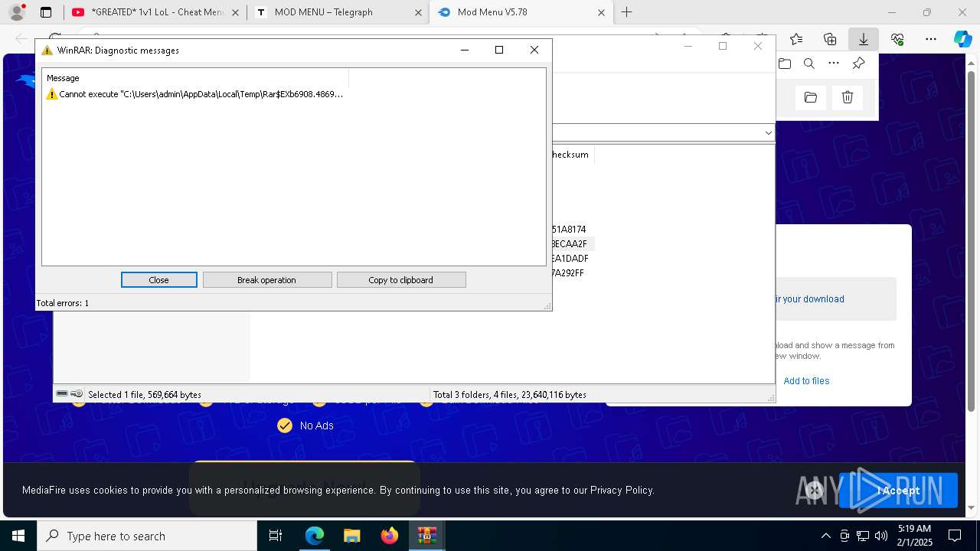This screenshot has height=551, width=980.
Task: Open Browser essentials heart icon
Action: pos(897,39)
